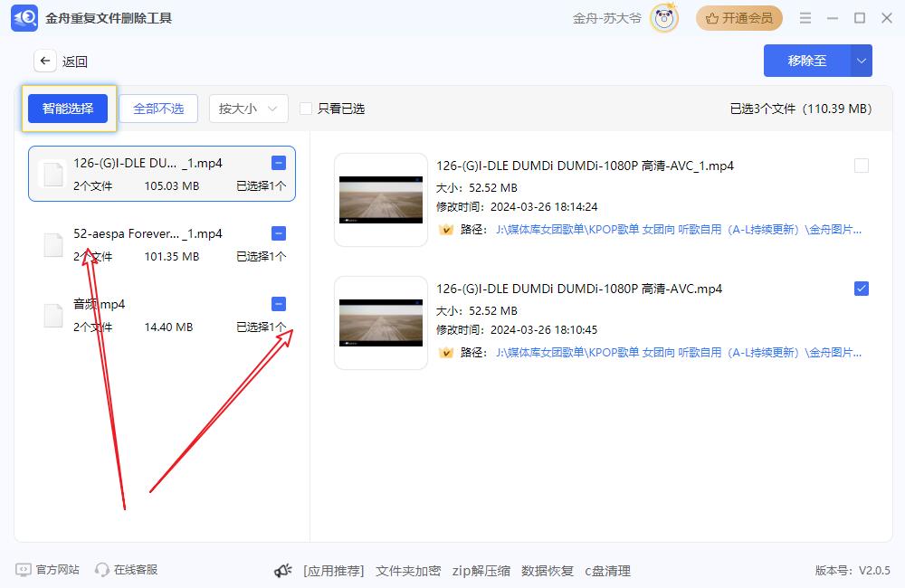Screen dimensions: 905x588
Task: Click the megaphone icon in bottom bar
Action: [x=283, y=571]
